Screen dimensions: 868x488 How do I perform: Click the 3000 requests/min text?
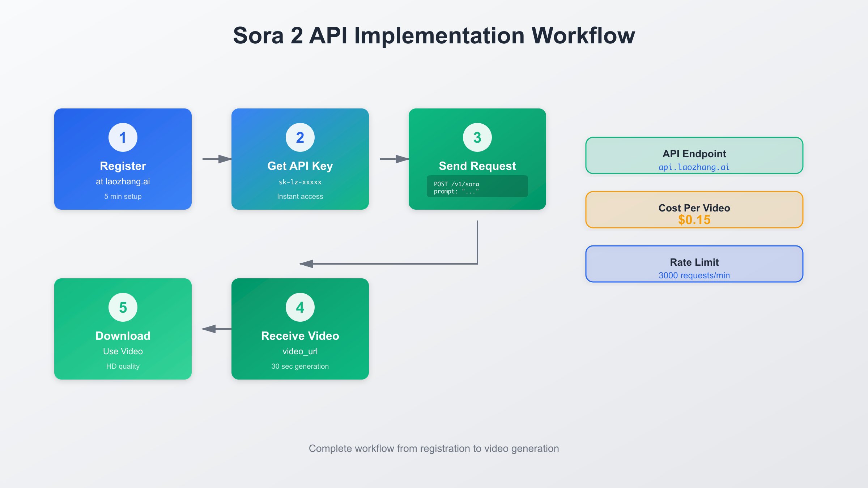(x=694, y=275)
